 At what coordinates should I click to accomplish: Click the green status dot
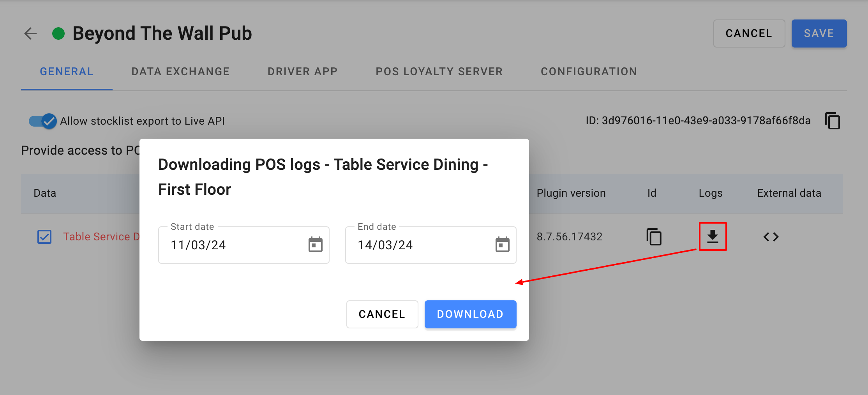58,34
